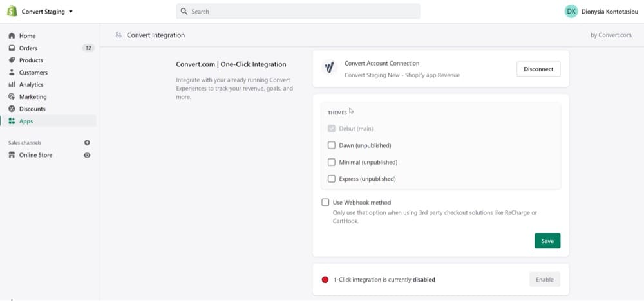Click the Disconnect button

click(x=538, y=69)
